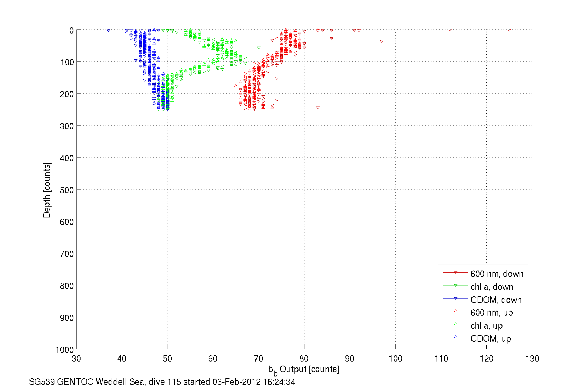Click the green down-triangle marker in legend
The height and width of the screenshot is (392, 588).
click(x=456, y=285)
